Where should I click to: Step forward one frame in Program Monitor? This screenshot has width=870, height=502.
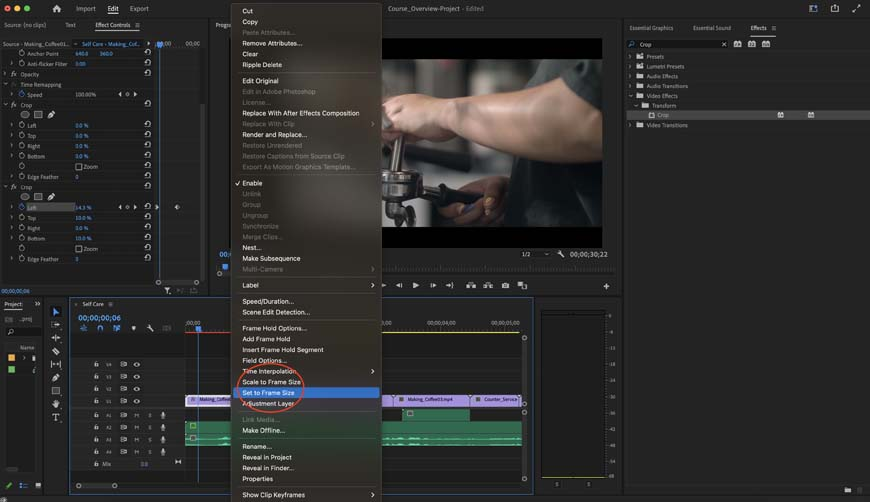(433, 286)
